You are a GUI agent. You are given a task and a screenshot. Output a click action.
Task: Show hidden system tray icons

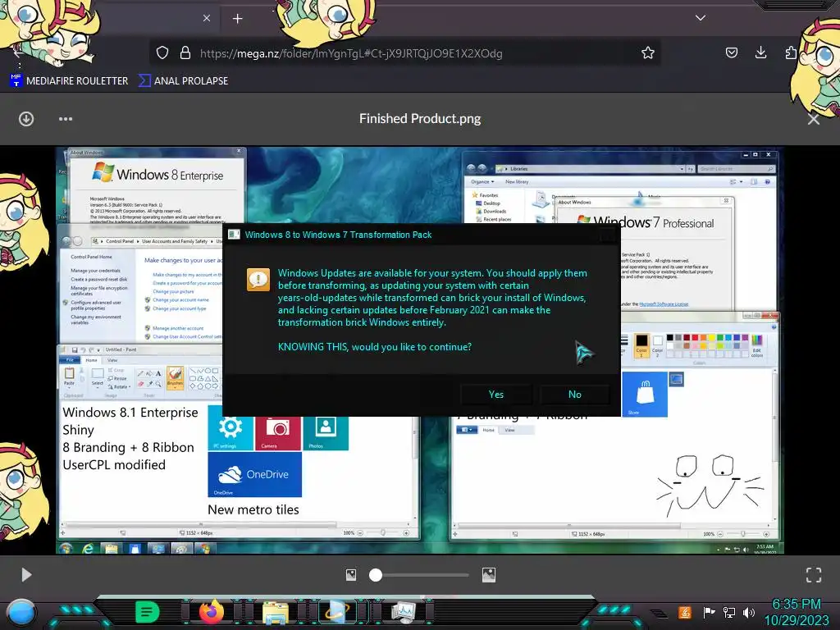[x=659, y=613]
